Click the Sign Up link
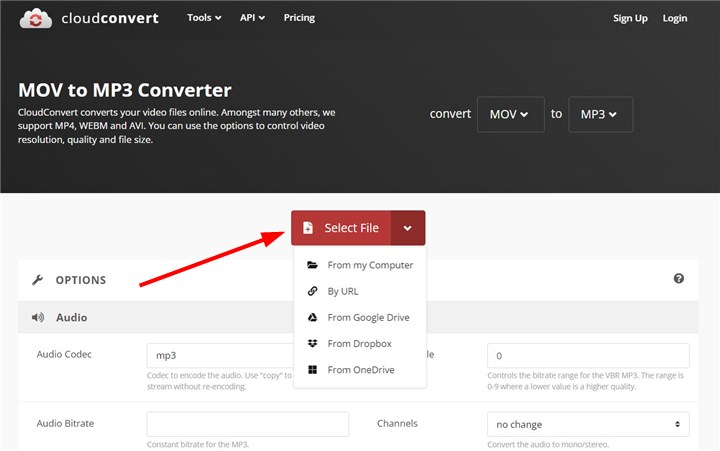Screen dimensions: 720x451 (630, 18)
